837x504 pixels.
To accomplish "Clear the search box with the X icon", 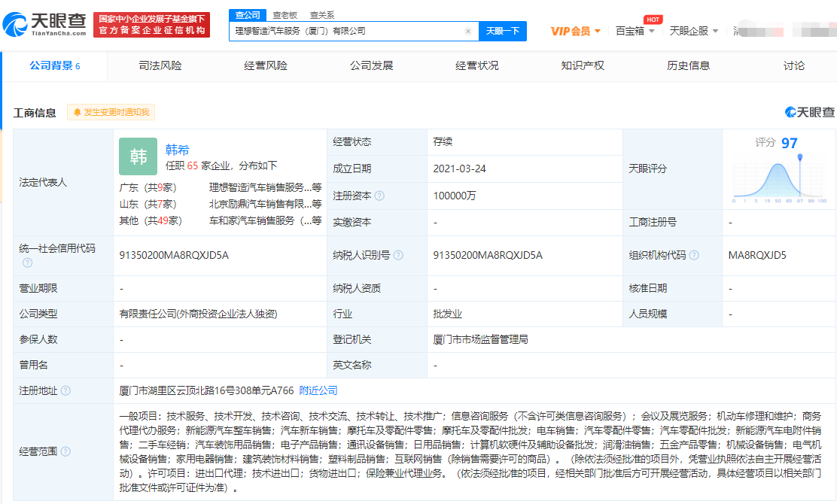I will pyautogui.click(x=468, y=32).
